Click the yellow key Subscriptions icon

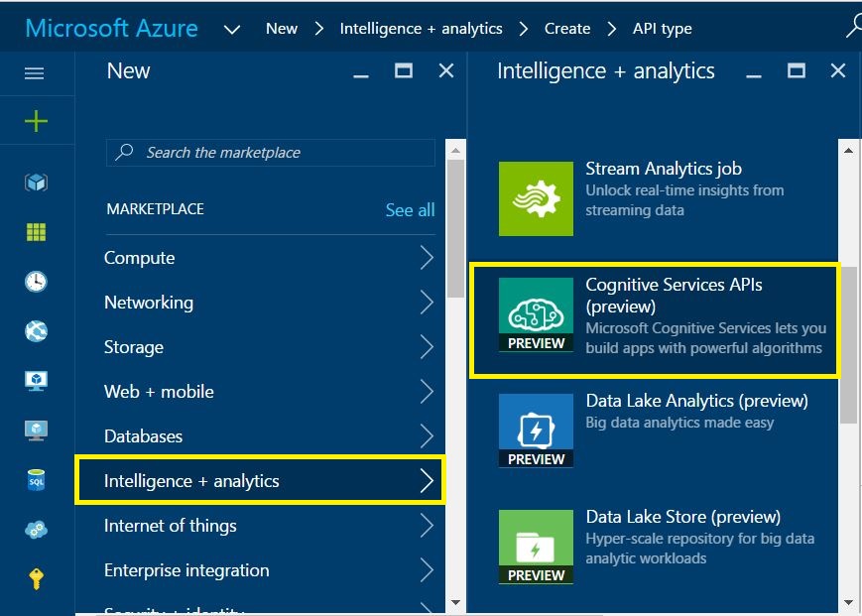36,579
